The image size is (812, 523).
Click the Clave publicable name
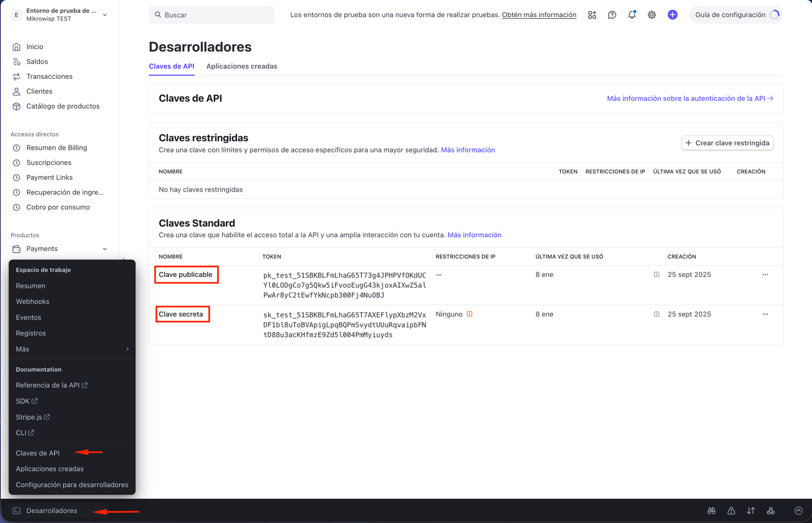(186, 275)
